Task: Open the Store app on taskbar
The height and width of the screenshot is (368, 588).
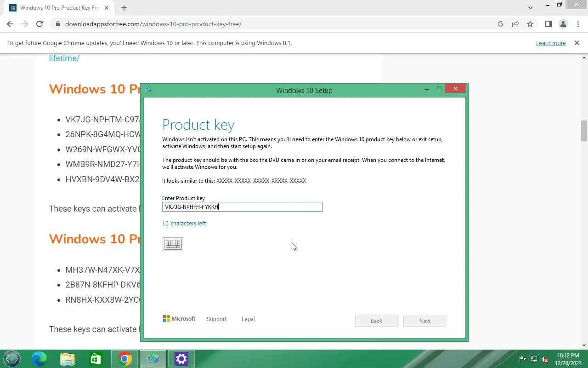Action: tap(96, 359)
